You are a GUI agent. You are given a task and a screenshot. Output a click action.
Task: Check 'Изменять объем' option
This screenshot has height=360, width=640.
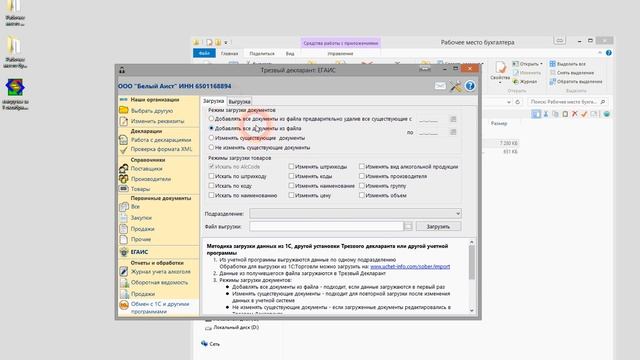[362, 196]
